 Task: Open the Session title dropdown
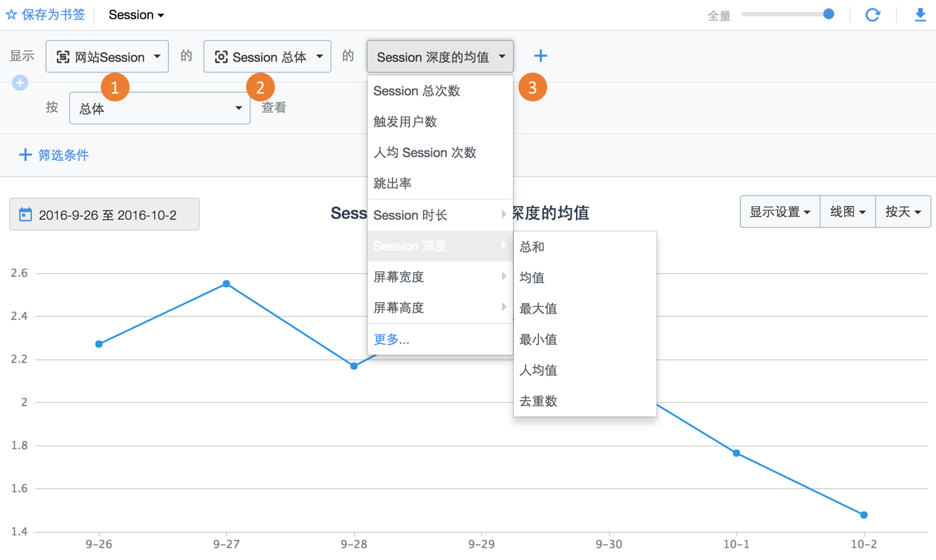(136, 14)
